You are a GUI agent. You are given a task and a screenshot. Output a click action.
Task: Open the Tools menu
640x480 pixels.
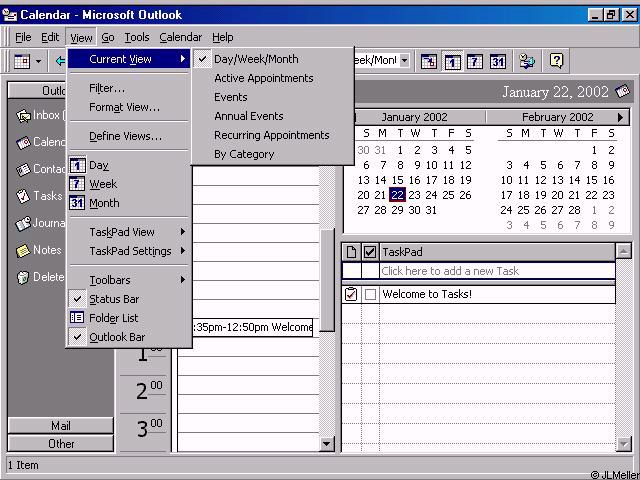[x=137, y=37]
